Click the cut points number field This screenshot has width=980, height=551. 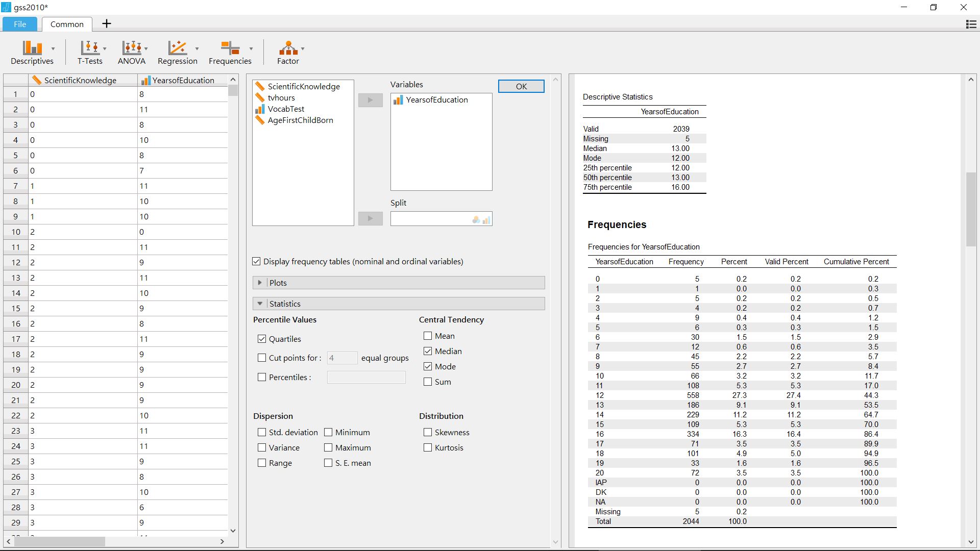click(x=342, y=358)
